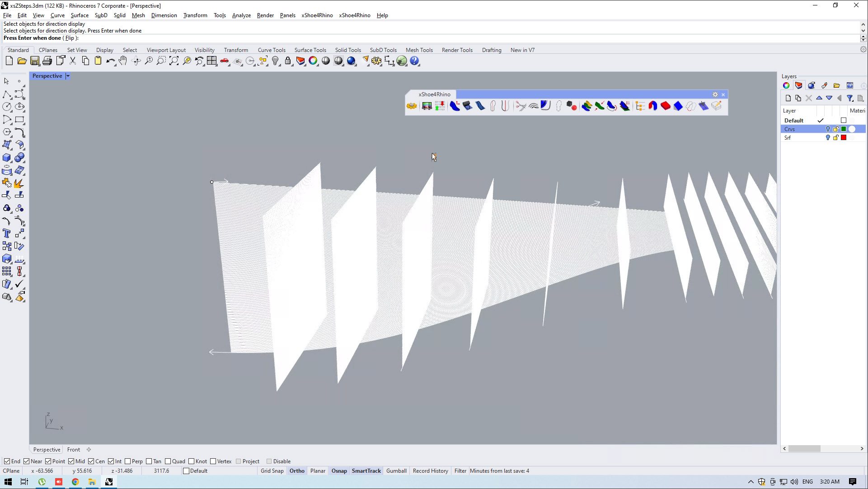
Task: Click the Save file icon
Action: click(x=34, y=61)
